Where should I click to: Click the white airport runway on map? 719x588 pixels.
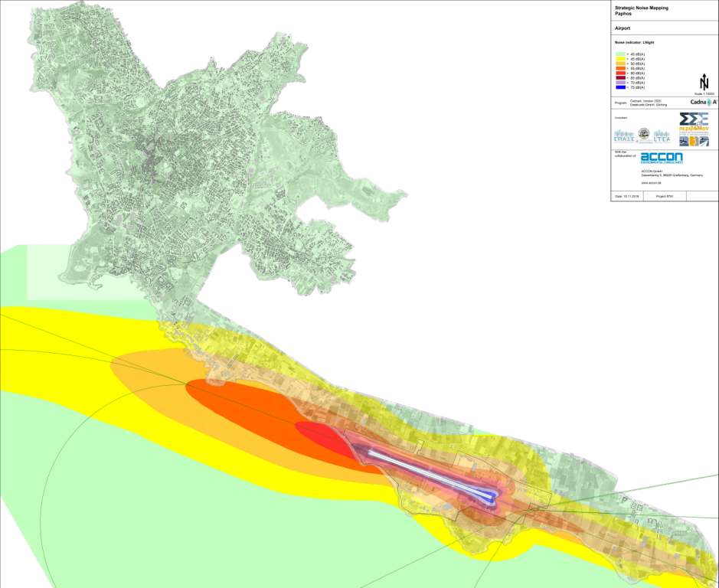click(x=429, y=469)
